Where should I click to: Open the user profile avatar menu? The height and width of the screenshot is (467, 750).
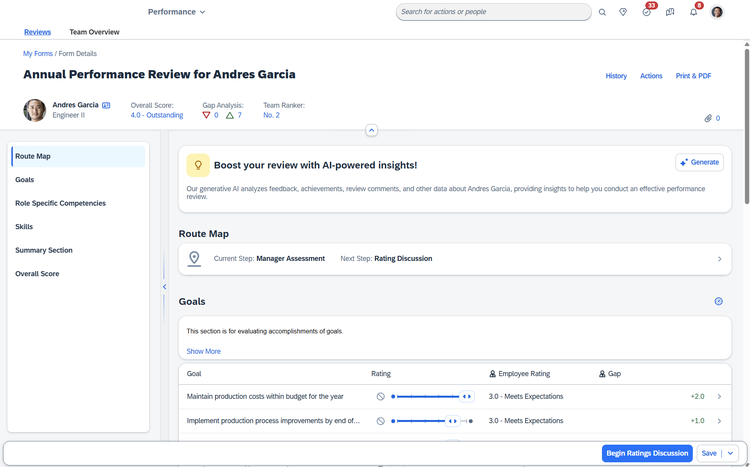717,12
